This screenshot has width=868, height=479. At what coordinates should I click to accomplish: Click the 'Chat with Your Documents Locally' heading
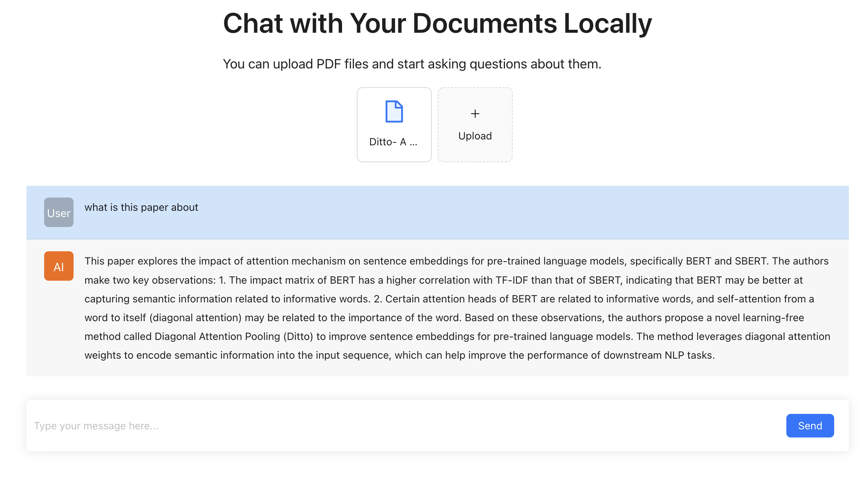click(x=437, y=24)
